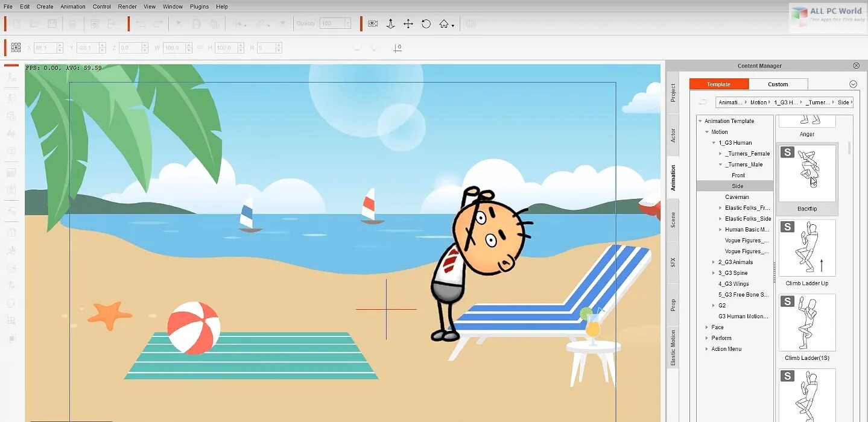The image size is (868, 422).
Task: Open the Scene side tab
Action: pyautogui.click(x=673, y=220)
